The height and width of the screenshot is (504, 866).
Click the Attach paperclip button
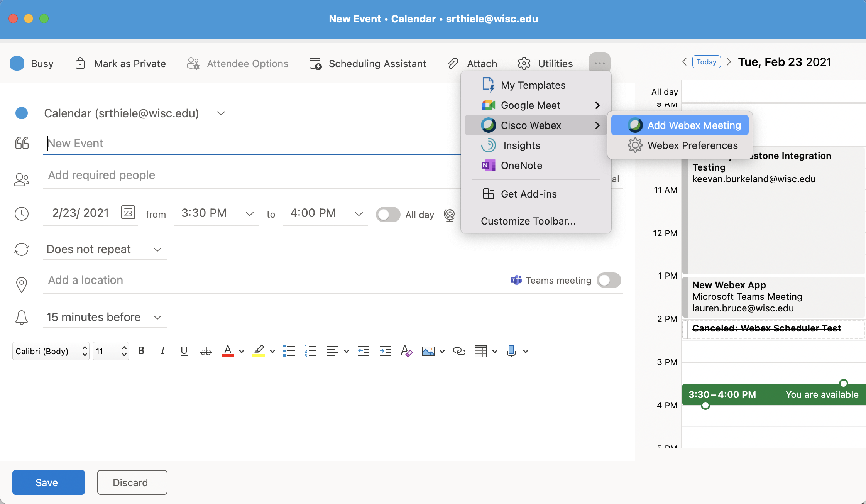(473, 63)
